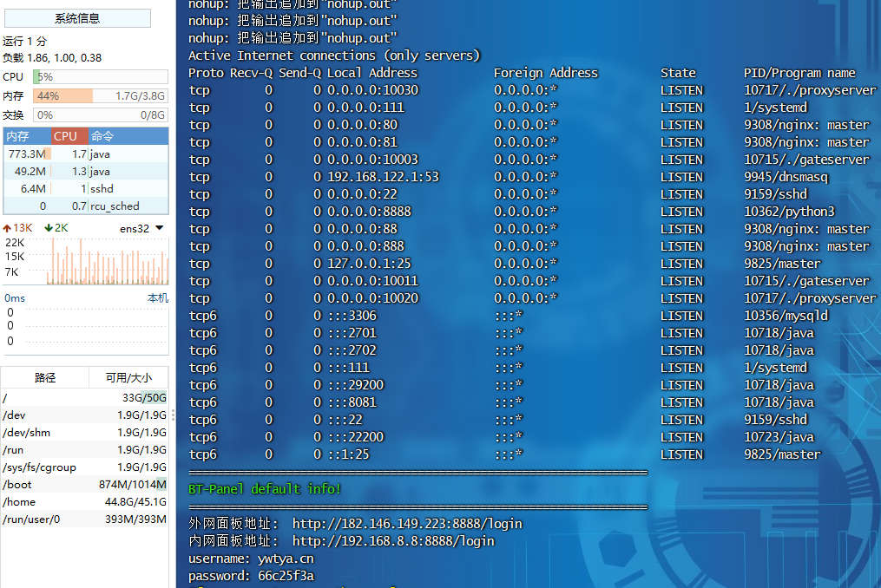Click tcp6 local address :::3306
The height and width of the screenshot is (588, 881).
[x=352, y=316]
